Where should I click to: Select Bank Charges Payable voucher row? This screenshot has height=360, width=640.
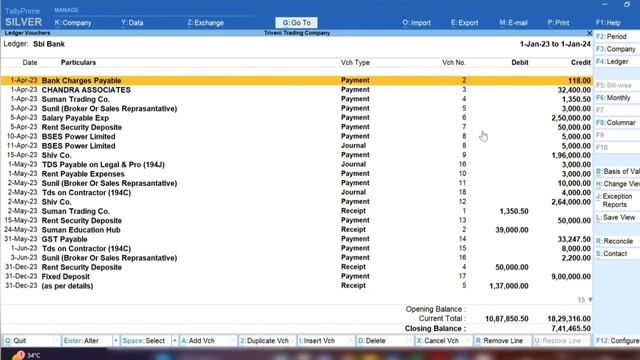tap(296, 80)
